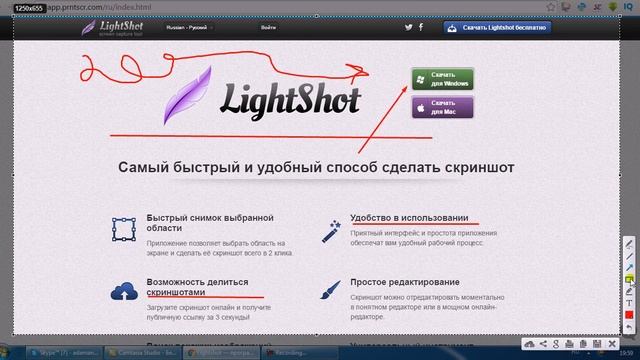640x360 pixels.
Task: Select the Marker highlighter tool
Action: [x=629, y=291]
